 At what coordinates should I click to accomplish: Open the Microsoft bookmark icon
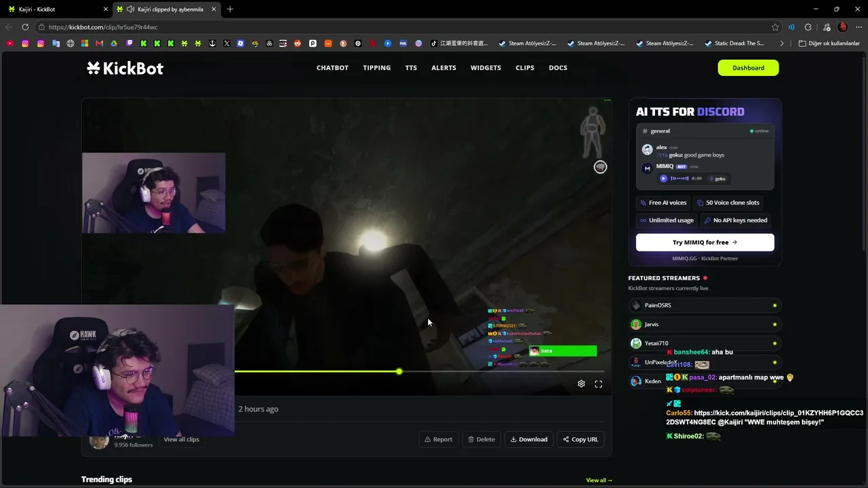point(85,43)
